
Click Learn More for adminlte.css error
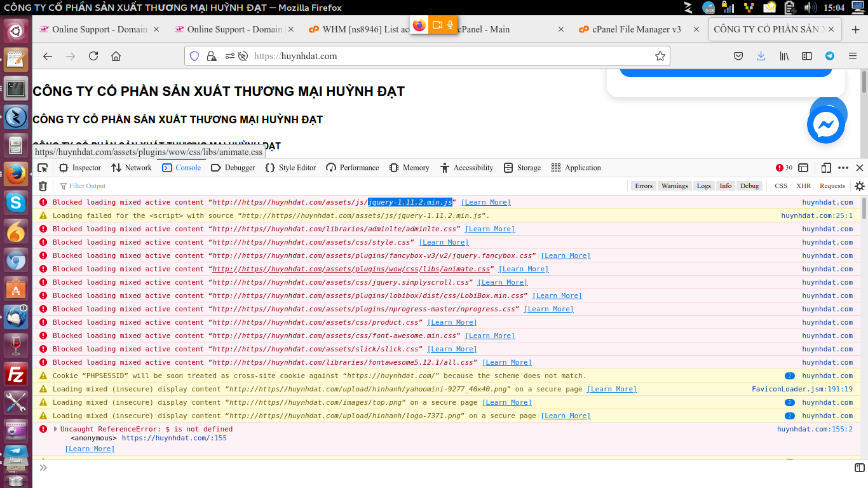tap(490, 229)
